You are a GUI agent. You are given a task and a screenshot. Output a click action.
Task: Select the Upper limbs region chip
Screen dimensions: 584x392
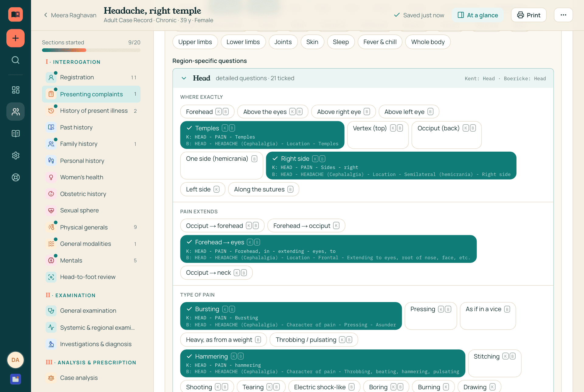pos(195,42)
